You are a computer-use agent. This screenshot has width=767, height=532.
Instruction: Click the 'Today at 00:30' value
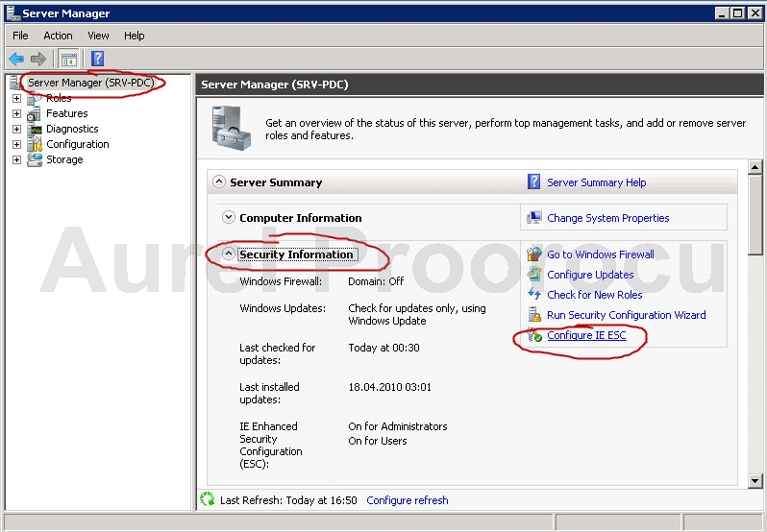383,348
